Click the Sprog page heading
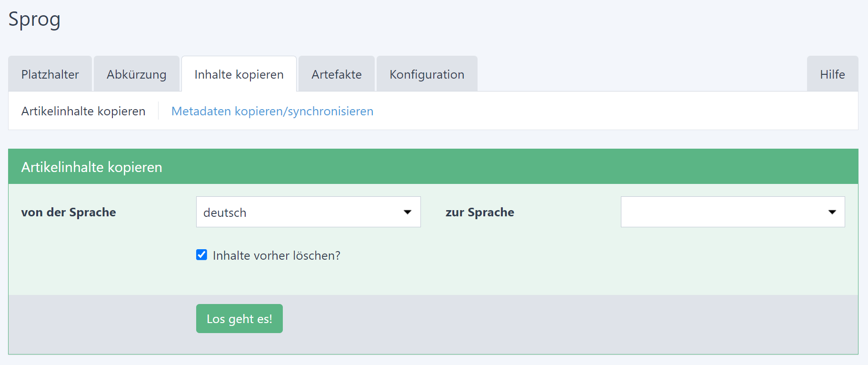The image size is (868, 365). (34, 20)
